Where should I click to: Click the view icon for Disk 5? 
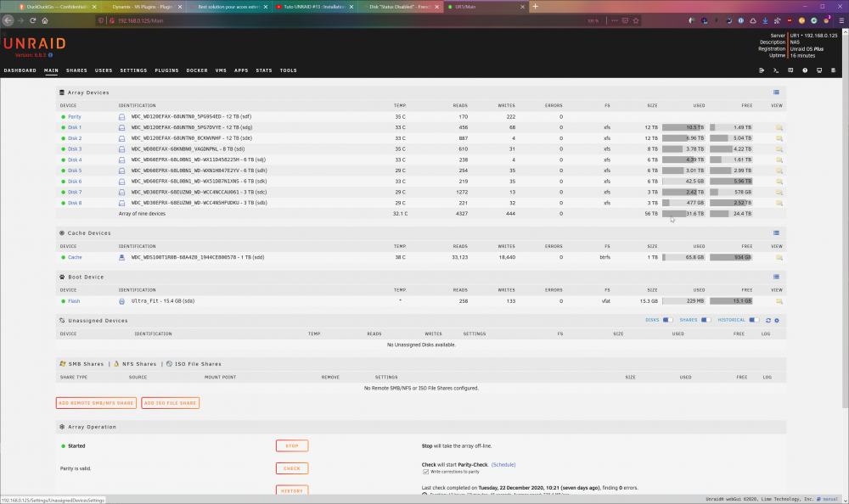coord(779,171)
